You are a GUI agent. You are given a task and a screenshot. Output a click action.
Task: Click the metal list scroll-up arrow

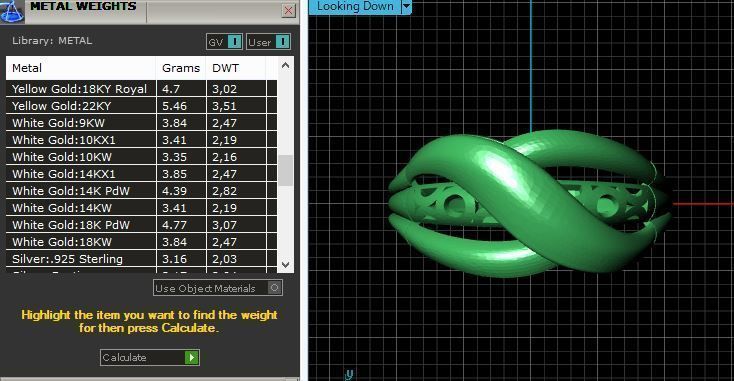(x=286, y=66)
